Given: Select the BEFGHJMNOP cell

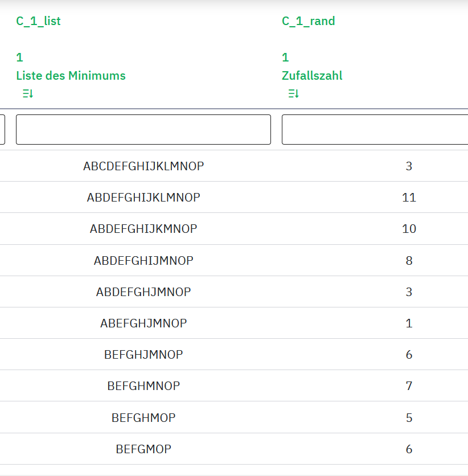Looking at the screenshot, I should point(143,355).
